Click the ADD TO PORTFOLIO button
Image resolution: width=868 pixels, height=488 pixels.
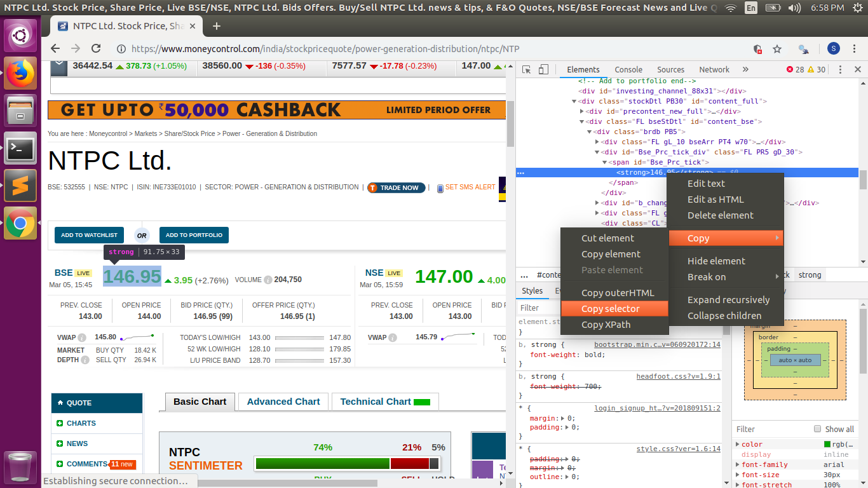(194, 235)
